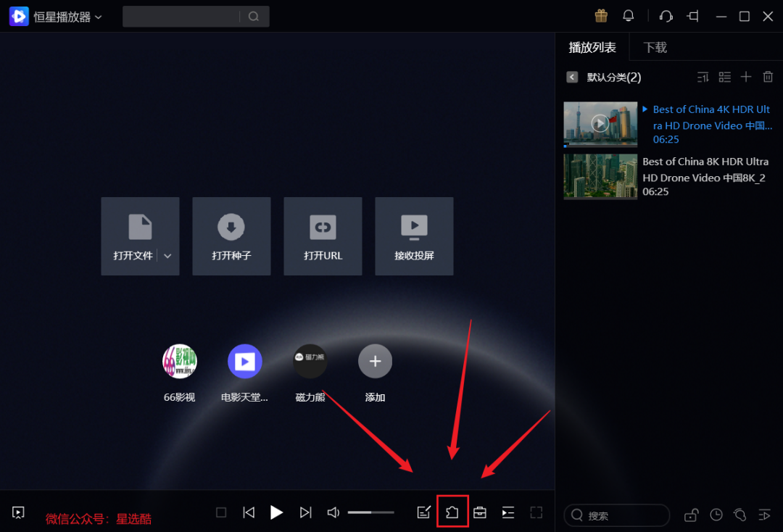This screenshot has width=783, height=532.
Task: Click the headset customer service icon
Action: click(665, 15)
